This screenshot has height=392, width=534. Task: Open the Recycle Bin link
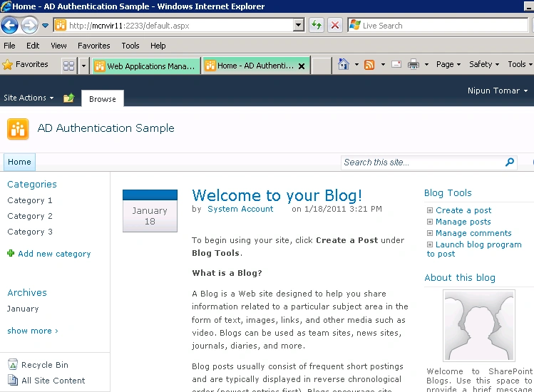pyautogui.click(x=45, y=365)
